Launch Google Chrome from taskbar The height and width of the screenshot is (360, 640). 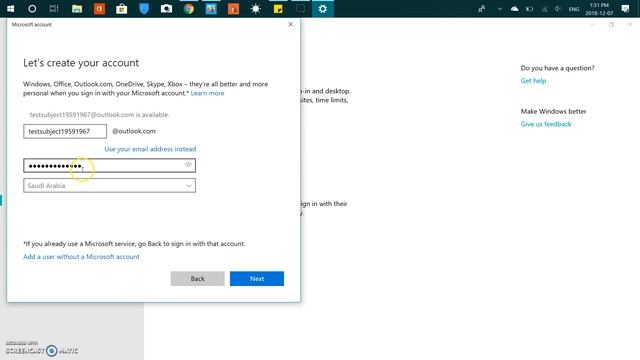189,9
